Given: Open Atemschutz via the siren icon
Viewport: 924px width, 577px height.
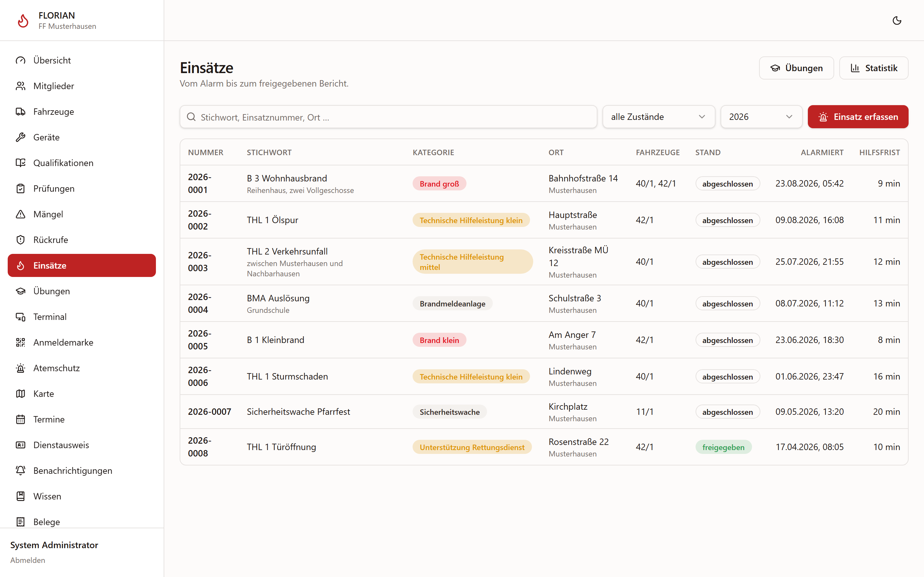Looking at the screenshot, I should pos(21,368).
